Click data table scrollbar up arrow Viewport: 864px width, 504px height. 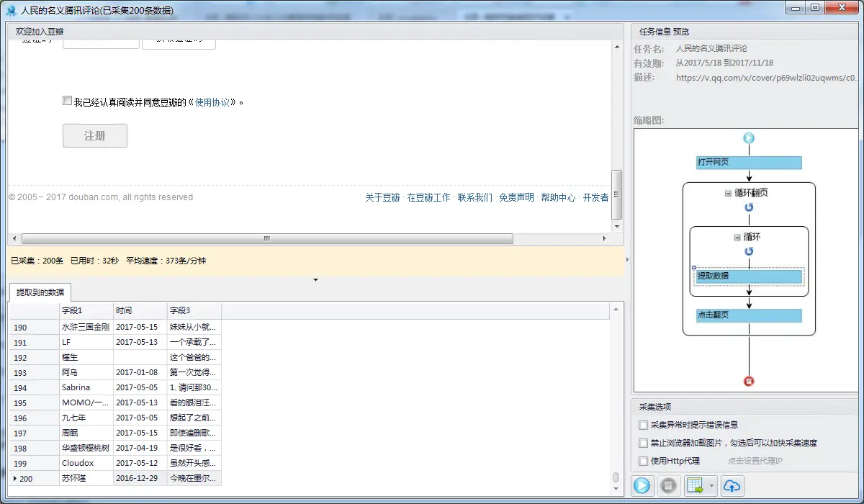(x=616, y=310)
